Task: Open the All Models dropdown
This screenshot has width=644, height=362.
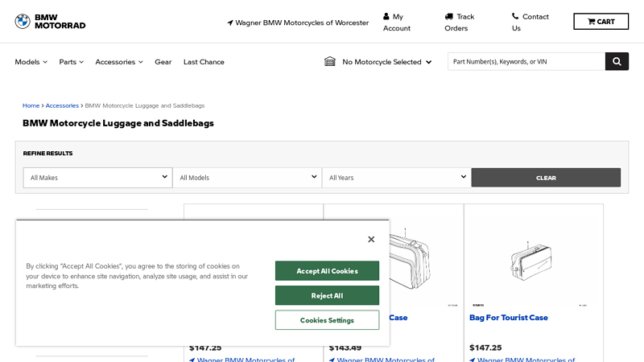Action: (247, 178)
